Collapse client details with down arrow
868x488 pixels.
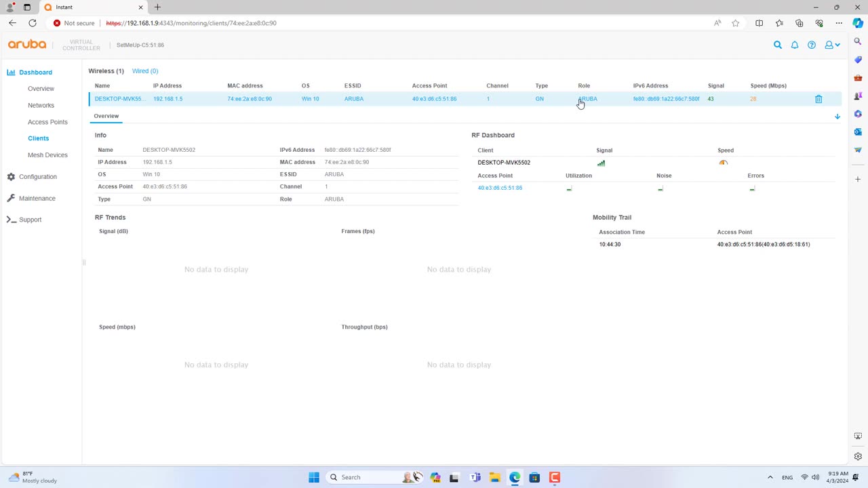(837, 117)
